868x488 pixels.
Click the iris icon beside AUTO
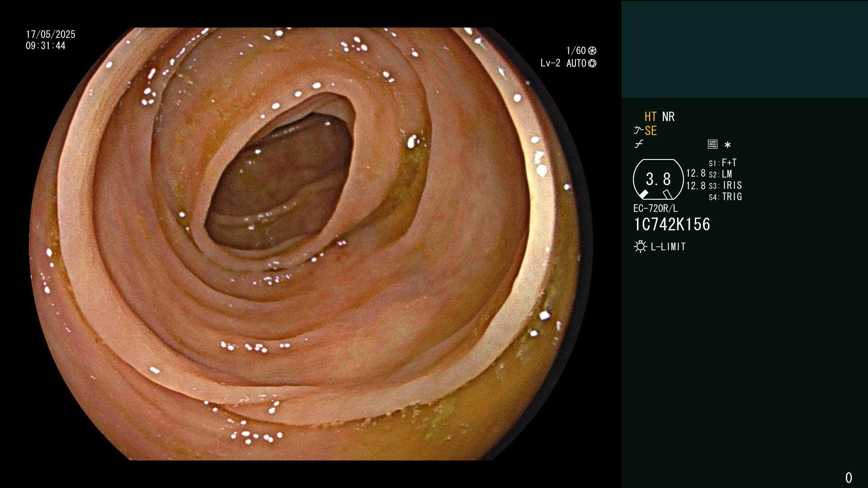coord(592,63)
